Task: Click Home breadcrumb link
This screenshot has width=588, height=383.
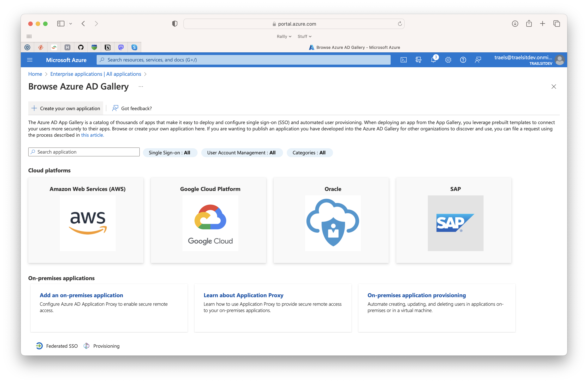Action: 35,74
